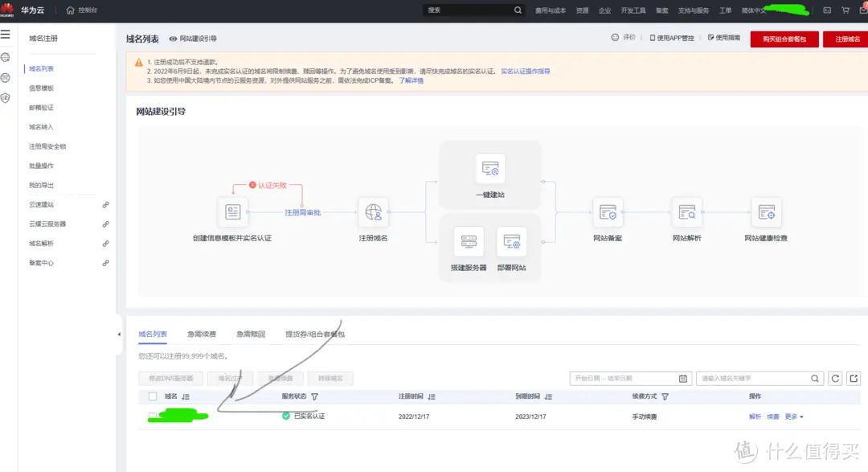Tick the checkbox of the first domain row
The height and width of the screenshot is (472, 868).
(153, 416)
